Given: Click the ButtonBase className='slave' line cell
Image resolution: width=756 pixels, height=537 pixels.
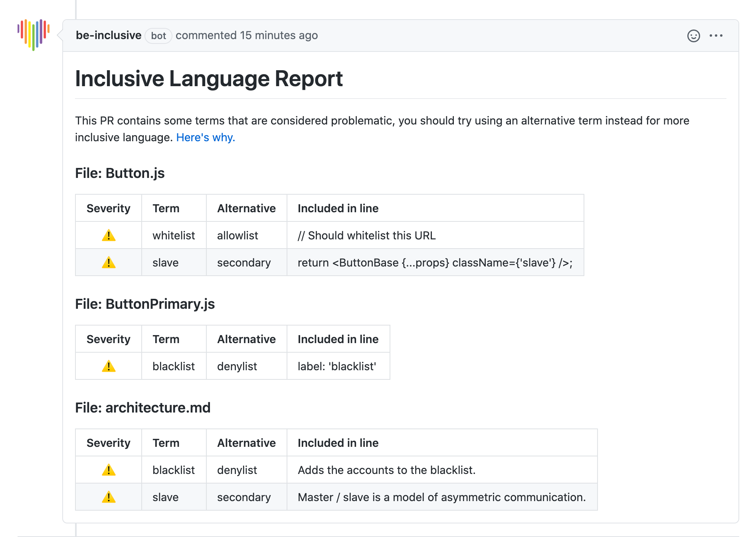Looking at the screenshot, I should tap(435, 263).
